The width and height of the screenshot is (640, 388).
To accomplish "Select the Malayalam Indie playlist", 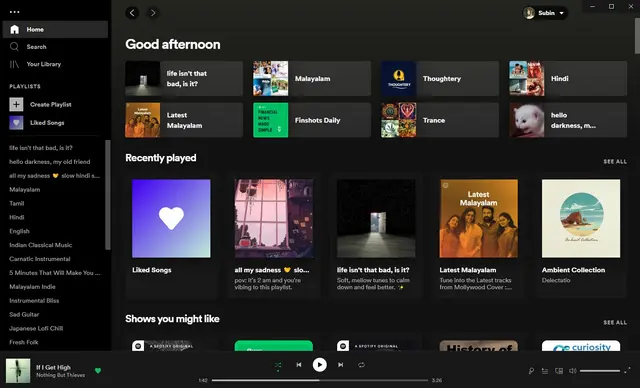I will (32, 286).
